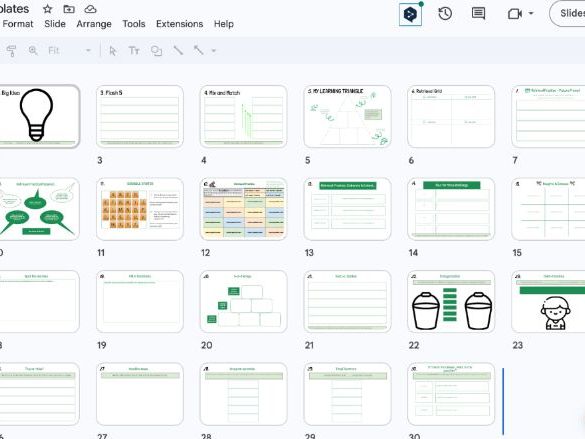The height and width of the screenshot is (439, 585).
Task: Select slide 21 thumbnail
Action: (347, 301)
